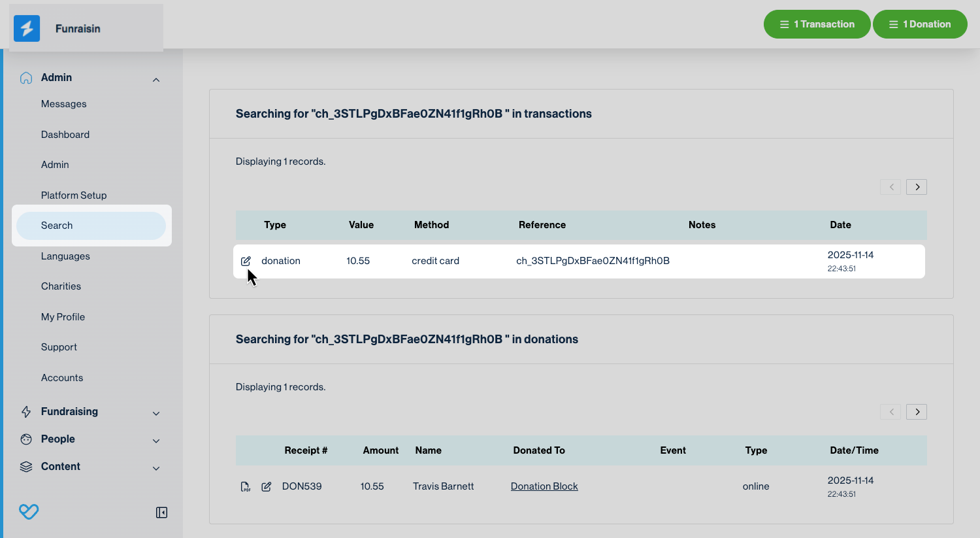980x538 pixels.
Task: Click the Funraisin lightning bolt logo
Action: tap(27, 29)
